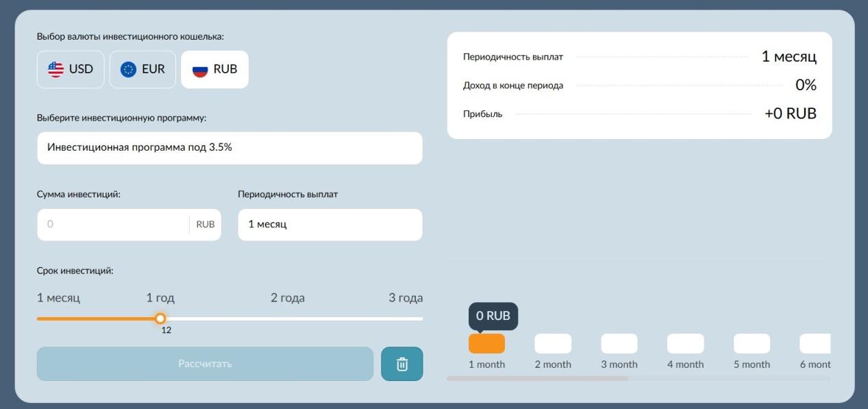Click the 'Прибыль' label

tap(483, 114)
